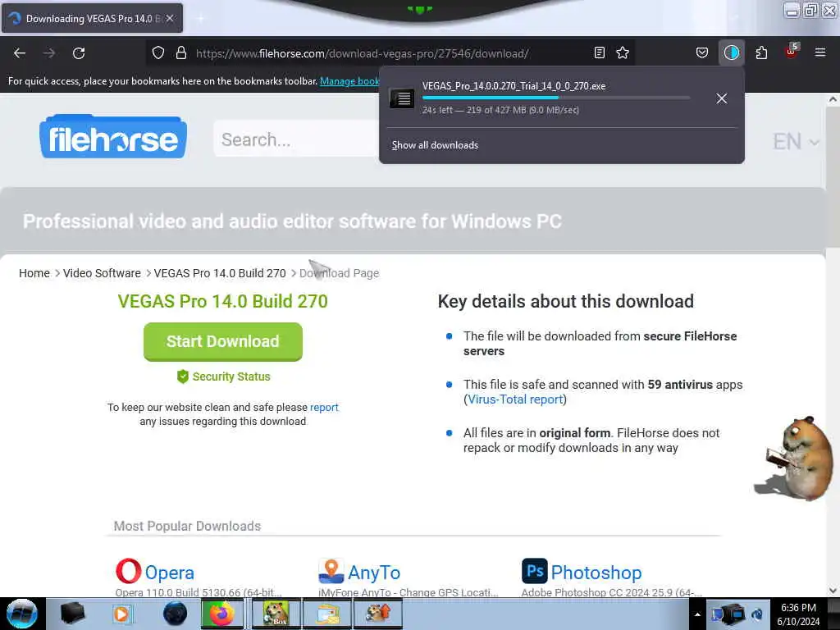Click the Opera logo icon
The height and width of the screenshot is (630, 840).
pyautogui.click(x=129, y=571)
